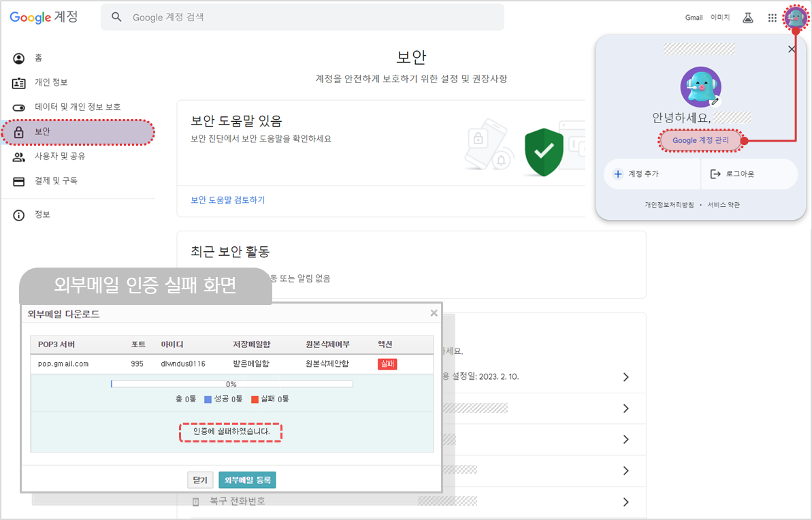Open 데이터 및 개인 정보 보호 menu

[77, 107]
